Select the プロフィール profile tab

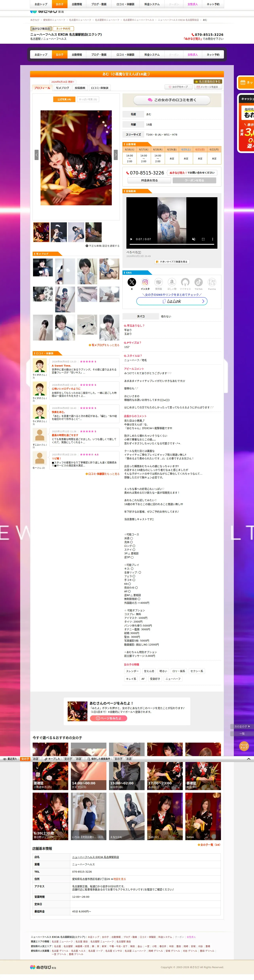coord(42,88)
